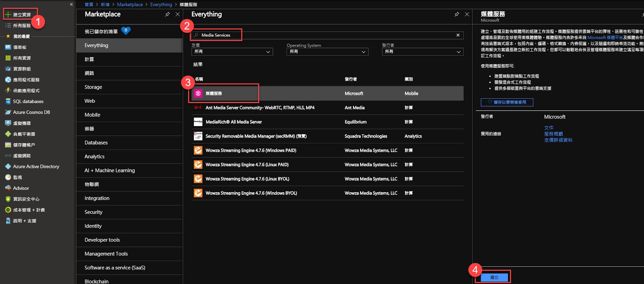This screenshot has height=284, width=644.
Task: Select the Storage category
Action: tap(130, 87)
